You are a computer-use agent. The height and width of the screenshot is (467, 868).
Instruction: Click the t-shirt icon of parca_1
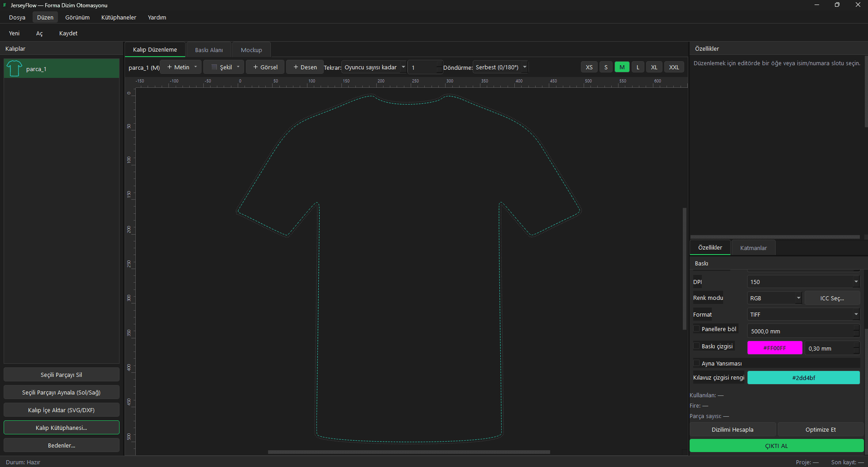tap(14, 68)
